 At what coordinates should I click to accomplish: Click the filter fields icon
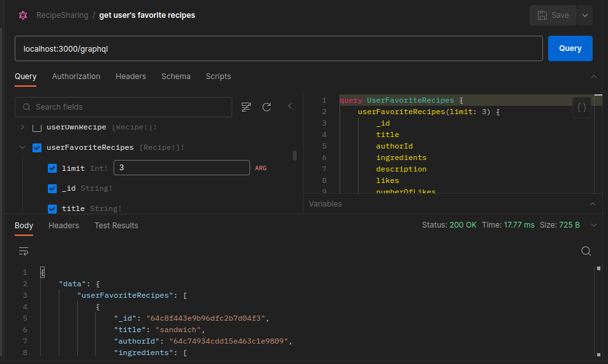click(246, 107)
